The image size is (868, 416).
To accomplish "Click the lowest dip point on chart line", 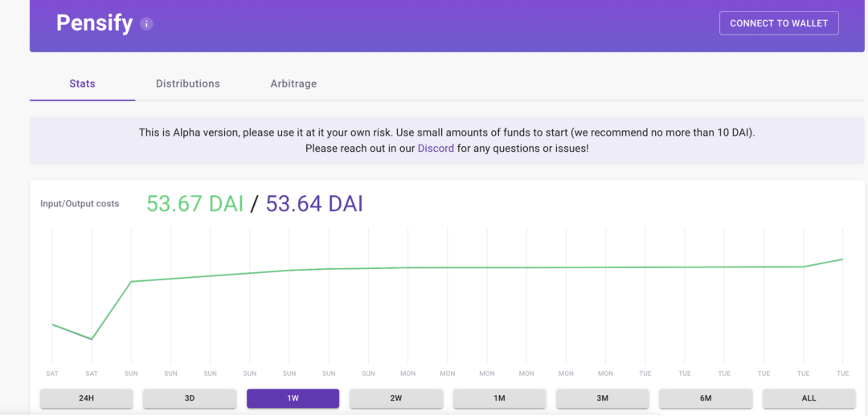I will pos(92,339).
